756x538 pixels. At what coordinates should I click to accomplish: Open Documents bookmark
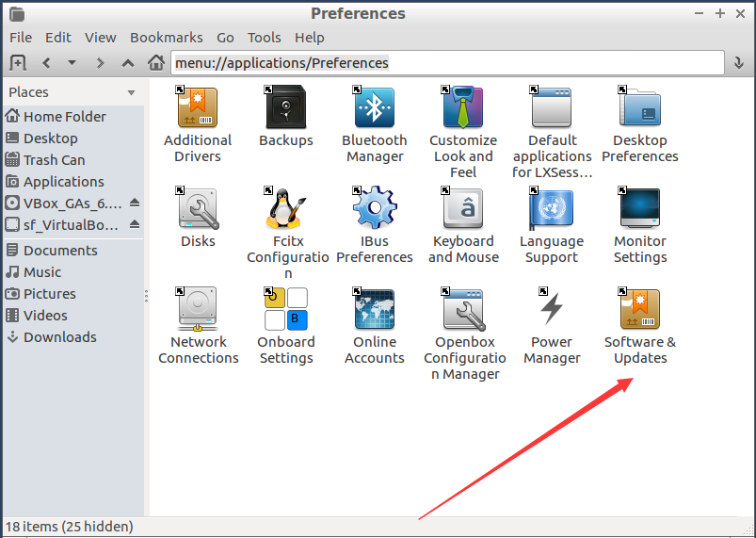pyautogui.click(x=73, y=251)
